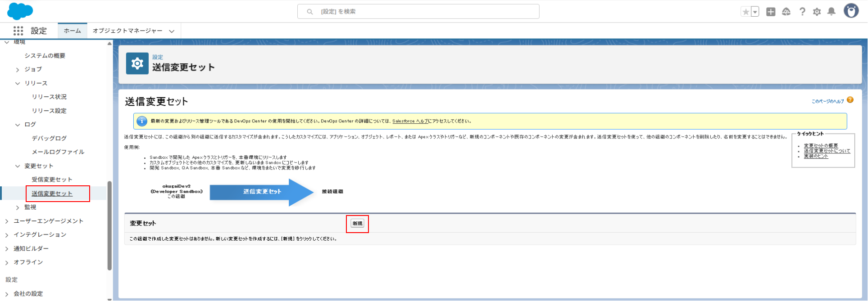Open the Salesforce ヘルプ link in banner
Screen dimensions: 868x301
409,121
